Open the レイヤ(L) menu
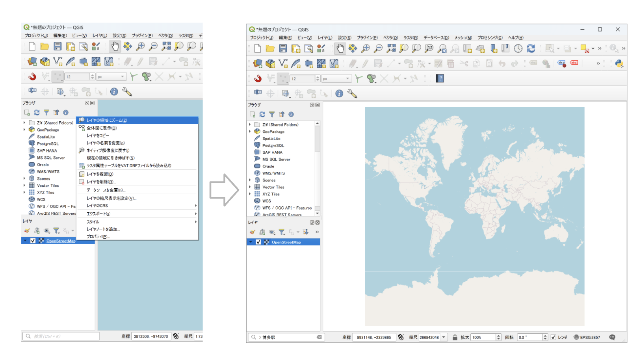The width and height of the screenshot is (639, 364). coord(324,37)
